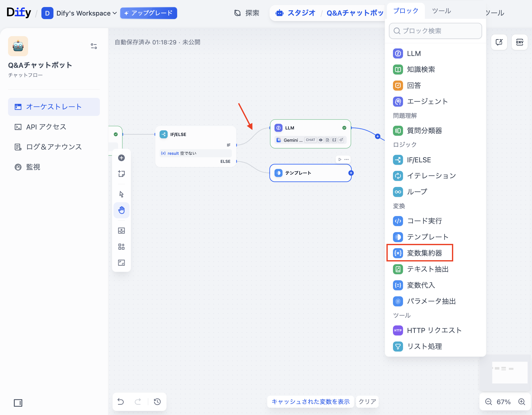Open the 67% zoom level menu
The width and height of the screenshot is (532, 415).
pos(503,402)
